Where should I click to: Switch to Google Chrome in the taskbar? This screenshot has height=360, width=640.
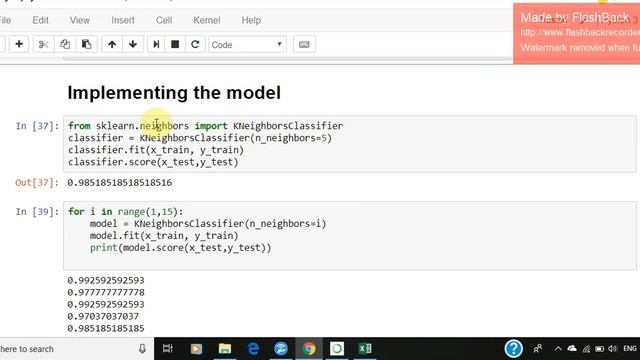click(x=309, y=349)
